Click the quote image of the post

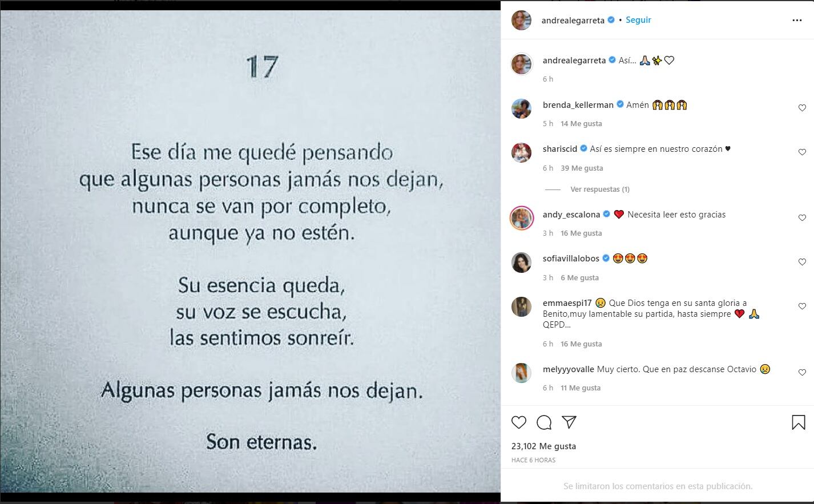[x=250, y=251]
